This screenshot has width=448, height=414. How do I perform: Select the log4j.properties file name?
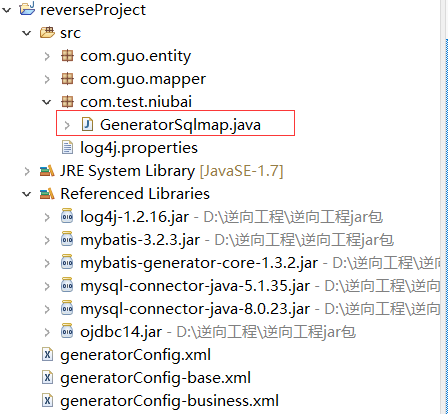139,148
